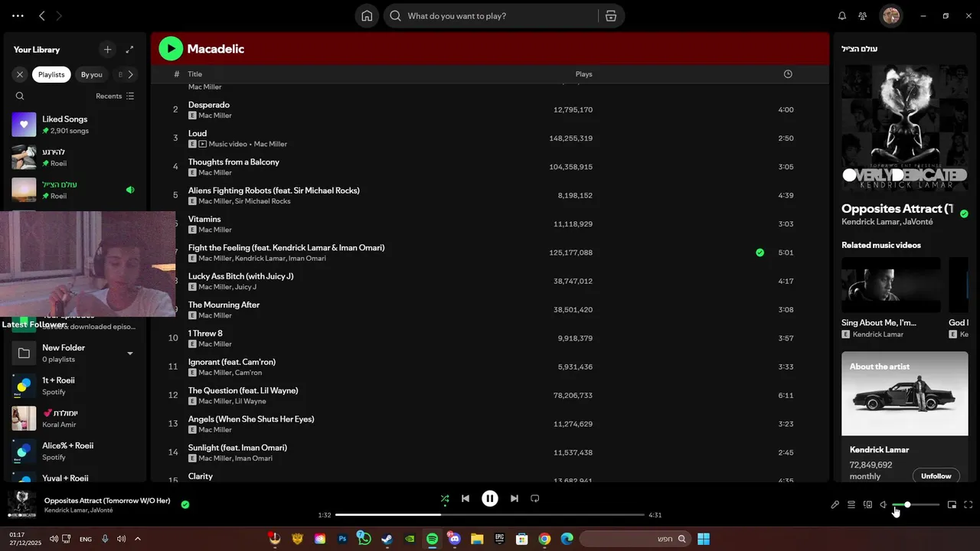The height and width of the screenshot is (551, 980).
Task: Play the Macadelic album with green button
Action: pyautogui.click(x=171, y=49)
